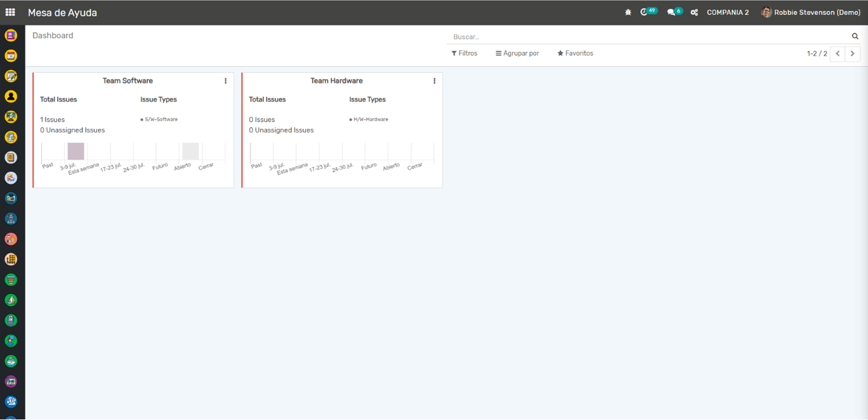Open the Team Software title link
The height and width of the screenshot is (420, 868).
[128, 81]
